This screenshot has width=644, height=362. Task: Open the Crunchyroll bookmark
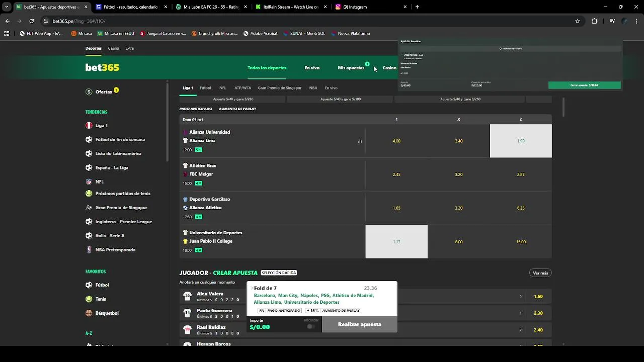coord(215,34)
